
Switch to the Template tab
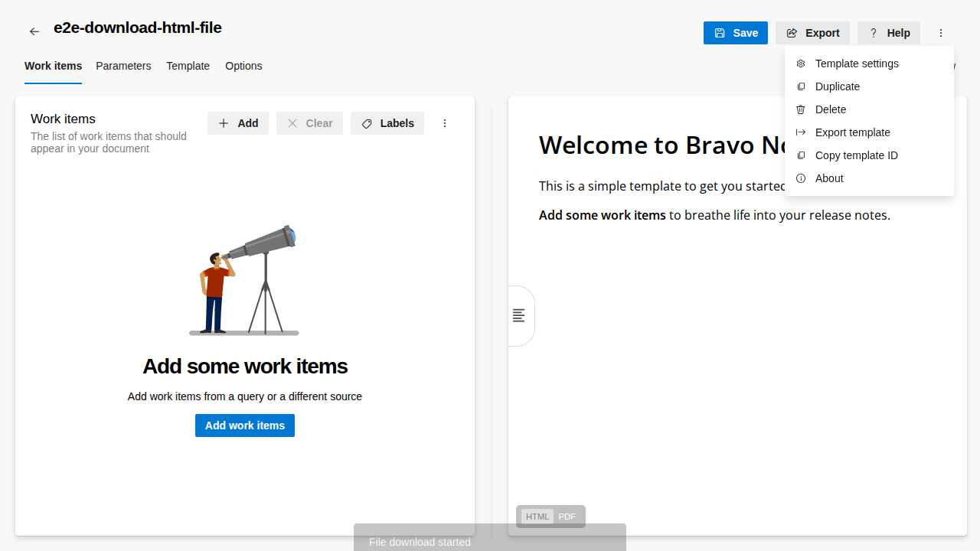coord(188,66)
